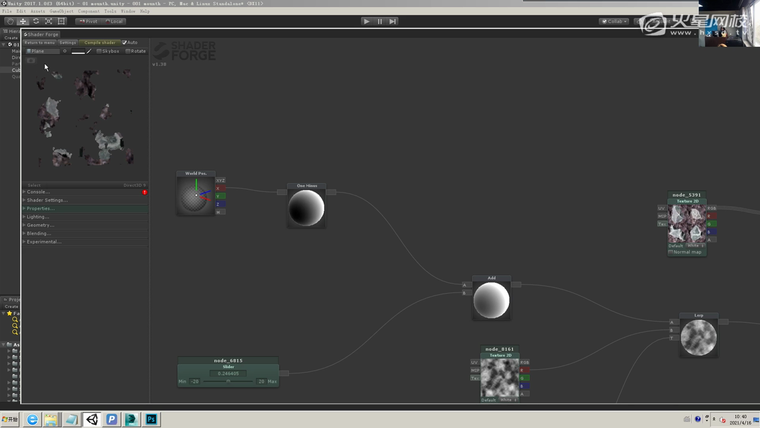Click the Step frame button
Viewport: 760px width, 428px height.
coord(393,20)
